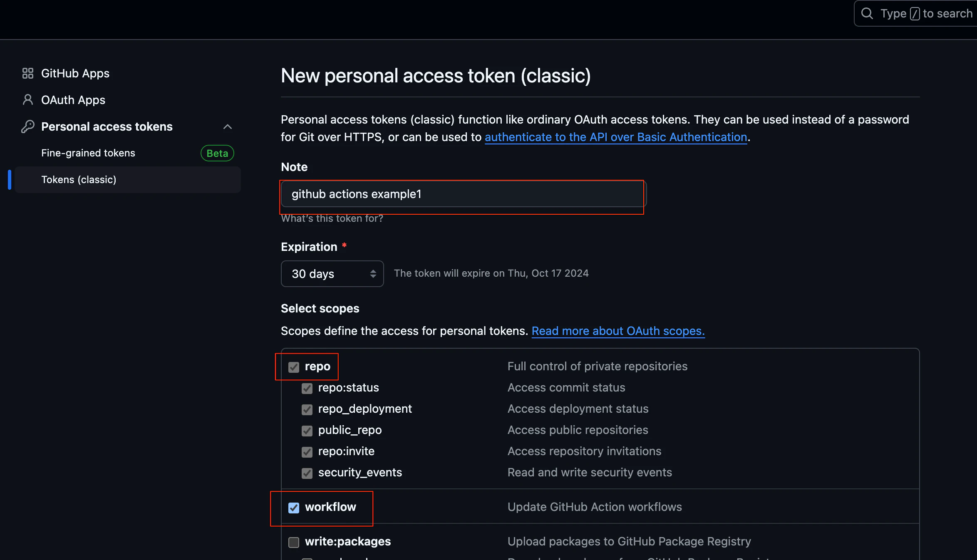Open Read more about OAuth scopes link
Screen dimensions: 977x560
(618, 331)
